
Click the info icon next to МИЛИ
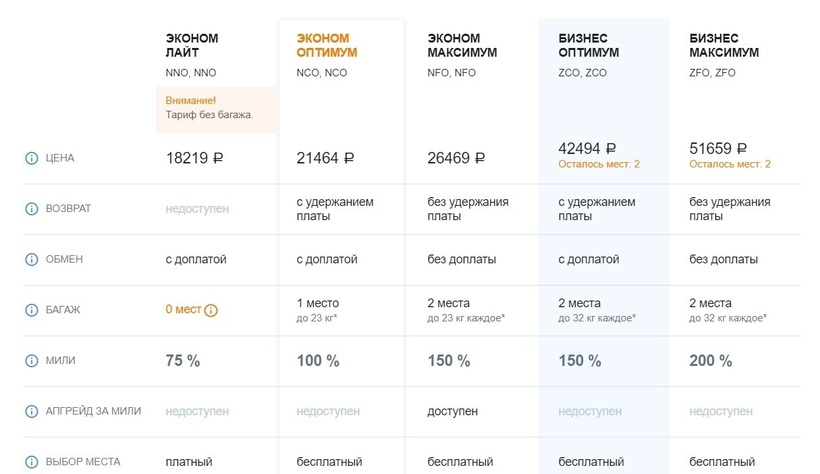coord(31,361)
